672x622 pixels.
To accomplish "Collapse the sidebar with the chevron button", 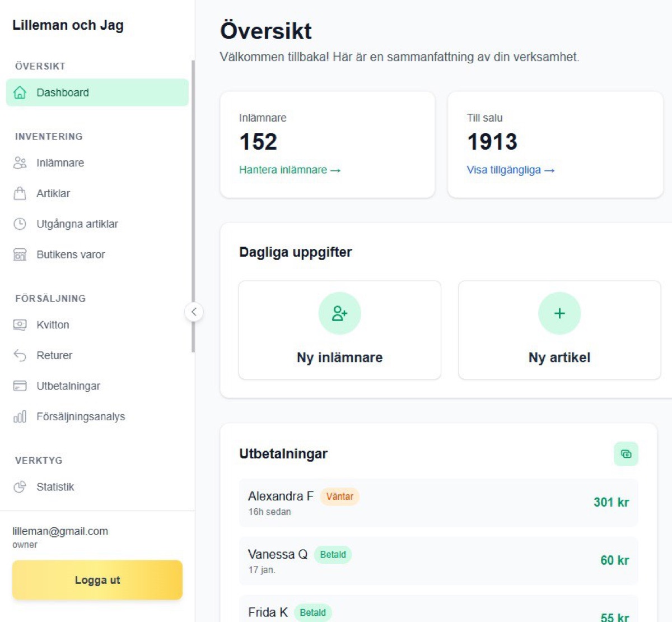I will [x=194, y=312].
